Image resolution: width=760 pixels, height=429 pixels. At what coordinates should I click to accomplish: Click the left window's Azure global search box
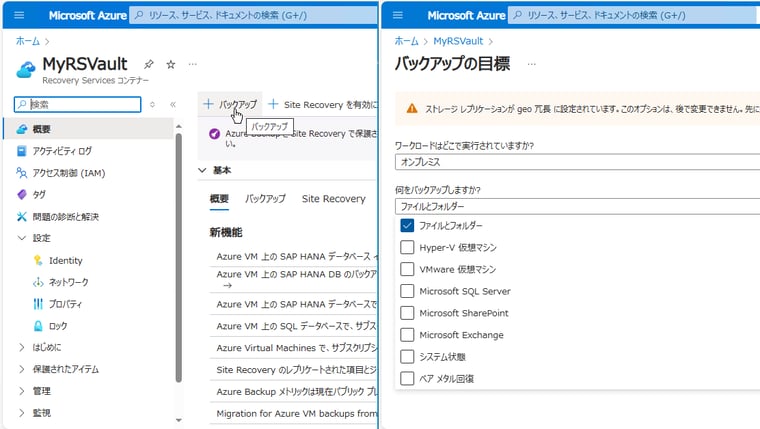pos(253,15)
